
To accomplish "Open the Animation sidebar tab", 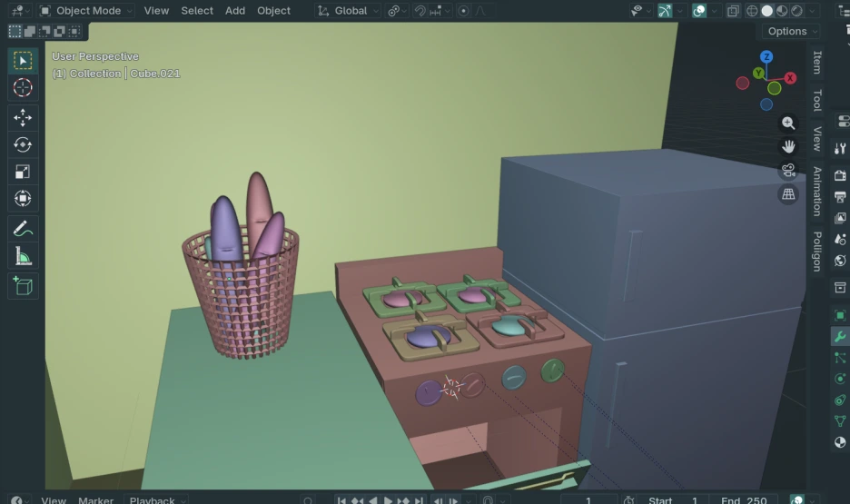I will [817, 192].
